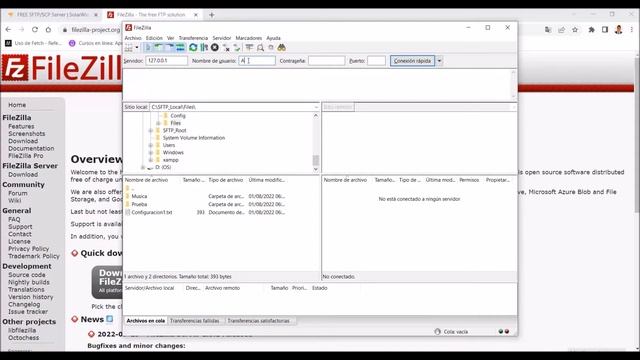Select the Configuracion1.txt file
The width and height of the screenshot is (640, 360).
151,212
